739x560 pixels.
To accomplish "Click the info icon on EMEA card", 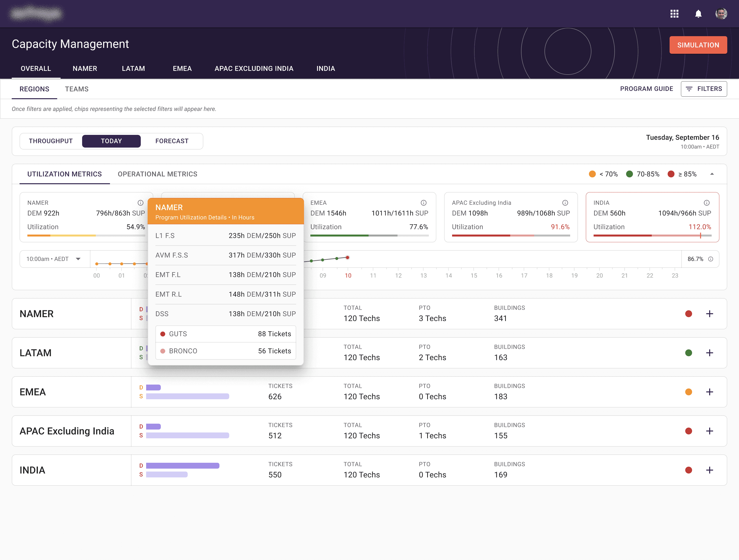I will 423,203.
